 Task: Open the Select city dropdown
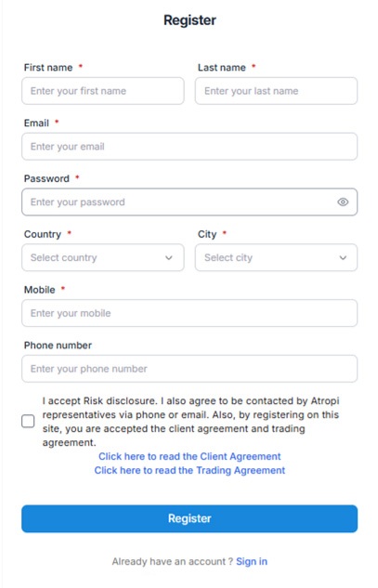click(276, 257)
